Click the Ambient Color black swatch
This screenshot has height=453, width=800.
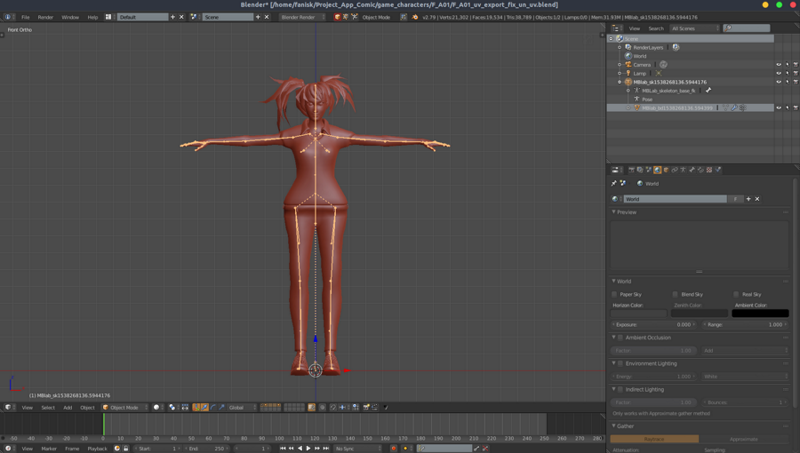tap(759, 313)
